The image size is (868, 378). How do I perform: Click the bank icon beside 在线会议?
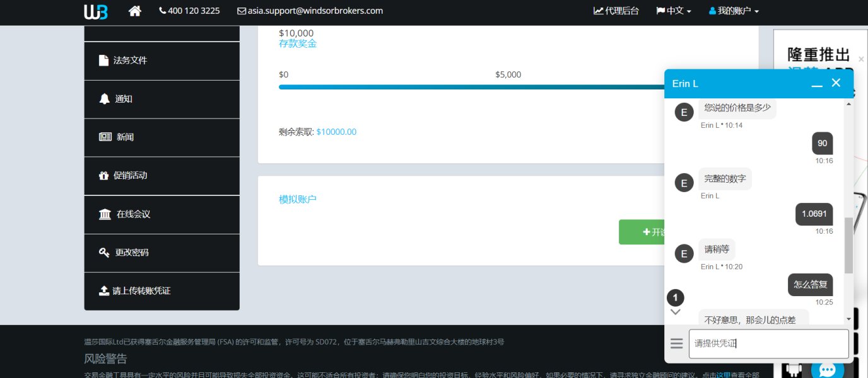click(105, 214)
